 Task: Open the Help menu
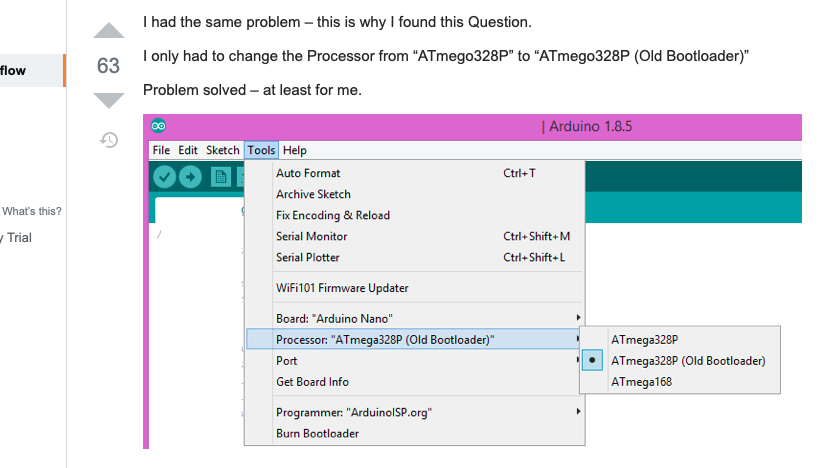(295, 150)
